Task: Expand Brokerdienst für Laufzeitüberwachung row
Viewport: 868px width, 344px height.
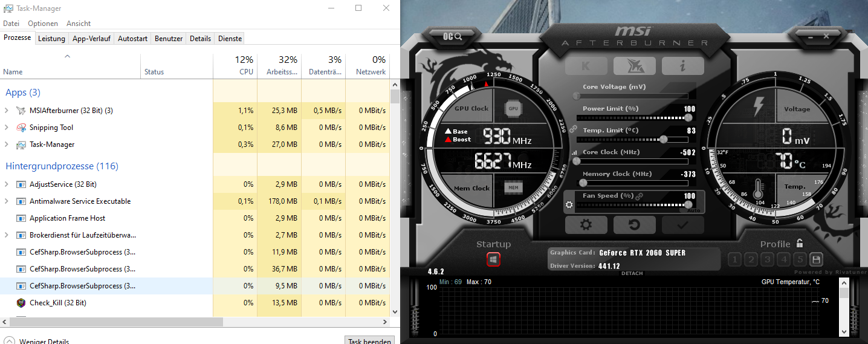Action: 7,235
